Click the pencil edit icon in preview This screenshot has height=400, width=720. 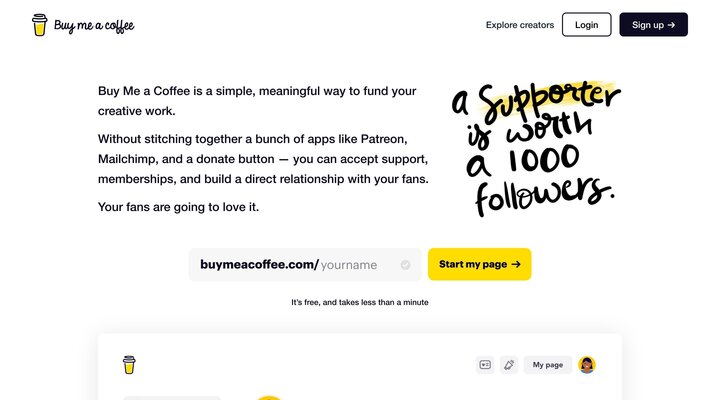tap(509, 365)
